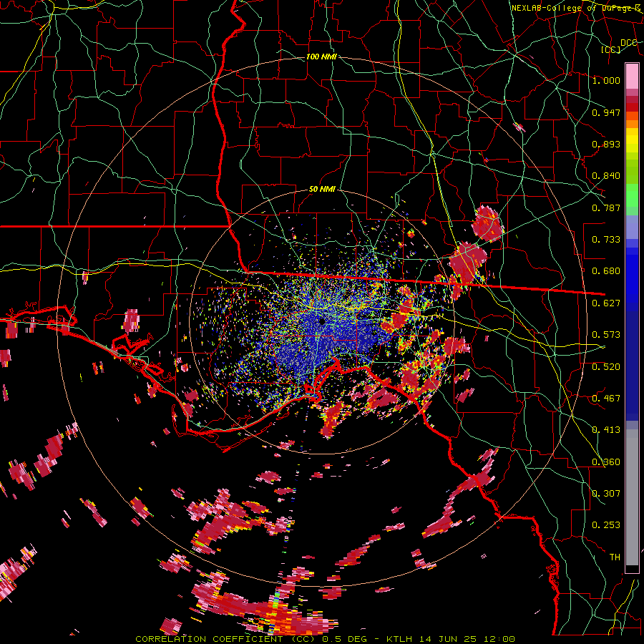Click the TH threshold label on the scale
The width and height of the screenshot is (644, 644).
[615, 557]
